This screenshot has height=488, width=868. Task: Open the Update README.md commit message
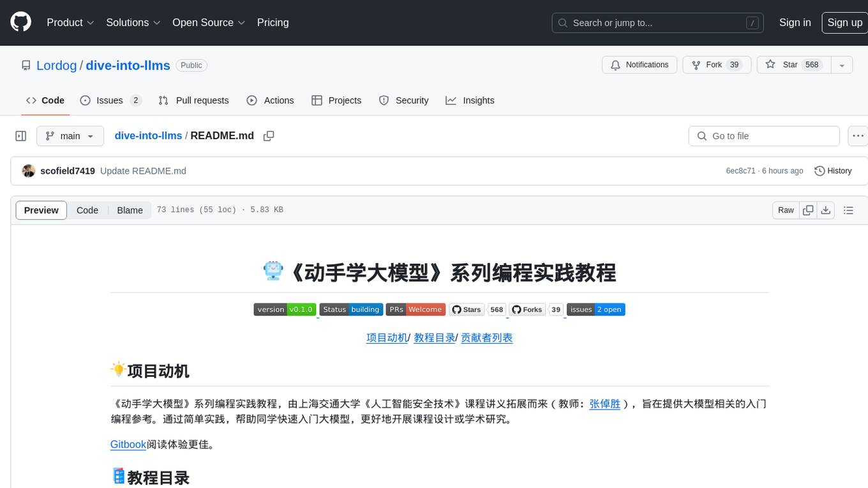pos(143,171)
